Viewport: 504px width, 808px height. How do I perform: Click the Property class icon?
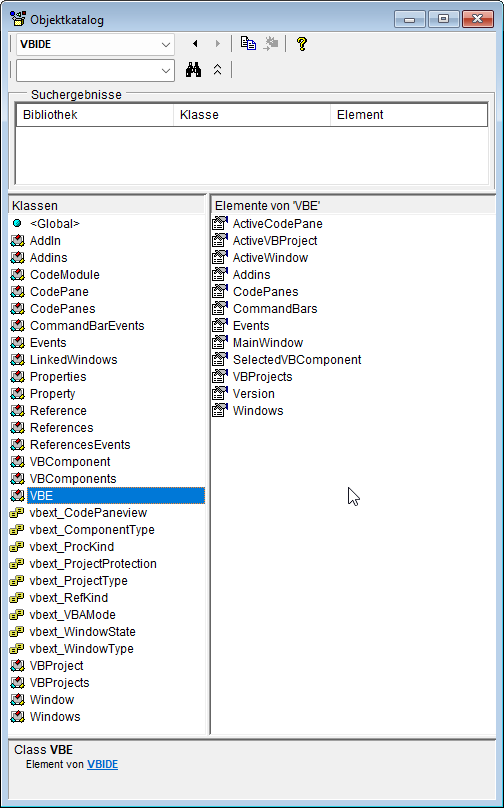pos(18,394)
